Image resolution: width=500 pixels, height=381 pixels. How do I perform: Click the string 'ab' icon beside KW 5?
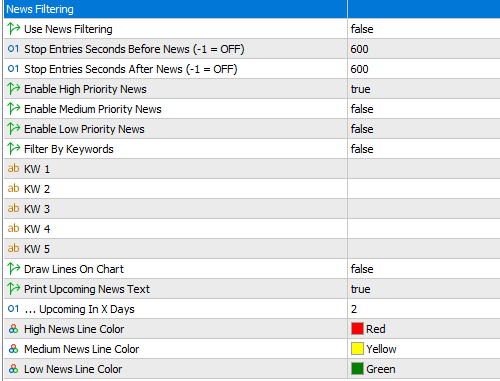point(13,248)
